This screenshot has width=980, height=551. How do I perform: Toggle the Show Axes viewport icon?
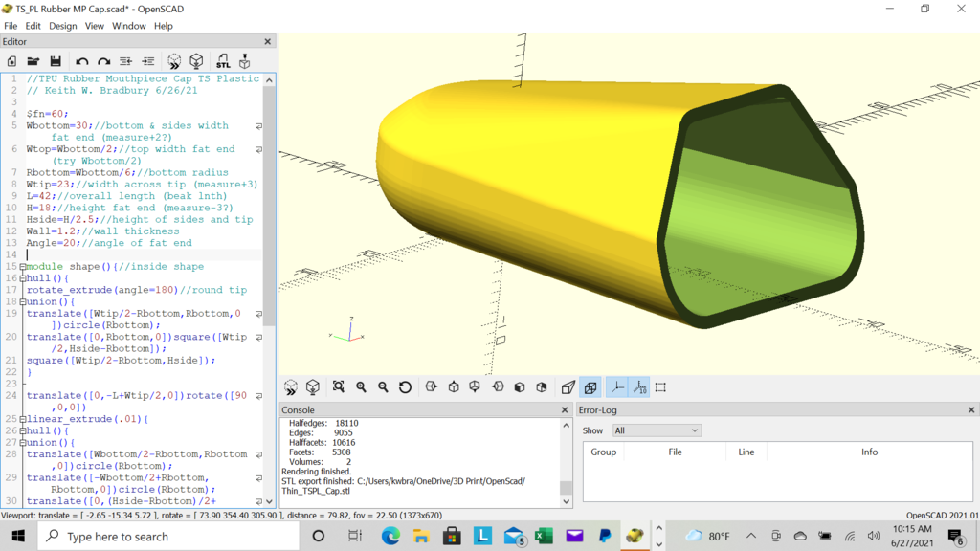615,387
